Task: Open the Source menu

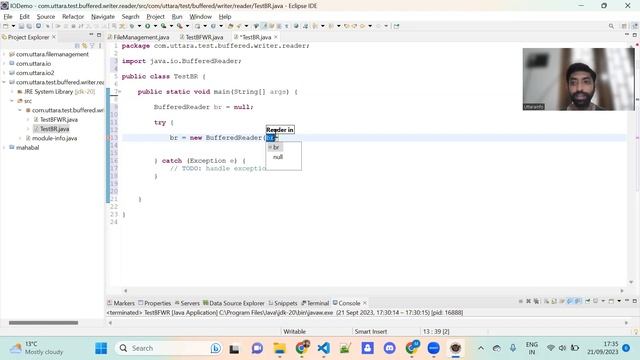Action: point(46,17)
